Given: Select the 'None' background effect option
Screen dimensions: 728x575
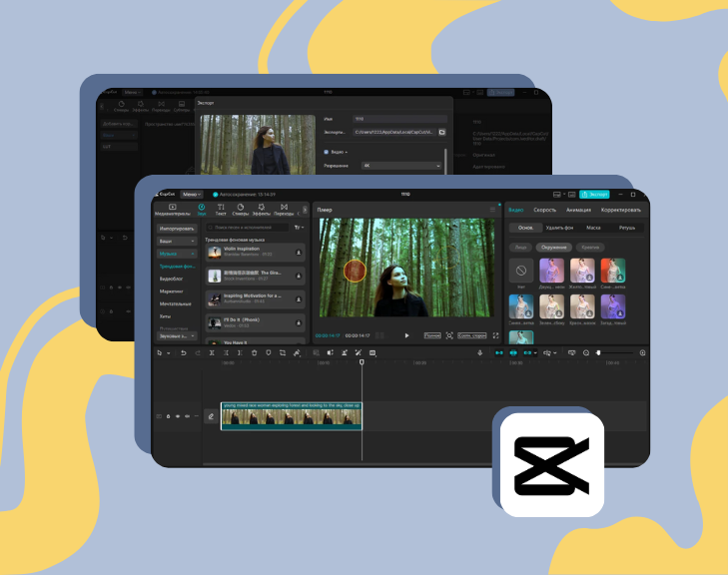Looking at the screenshot, I should (520, 271).
